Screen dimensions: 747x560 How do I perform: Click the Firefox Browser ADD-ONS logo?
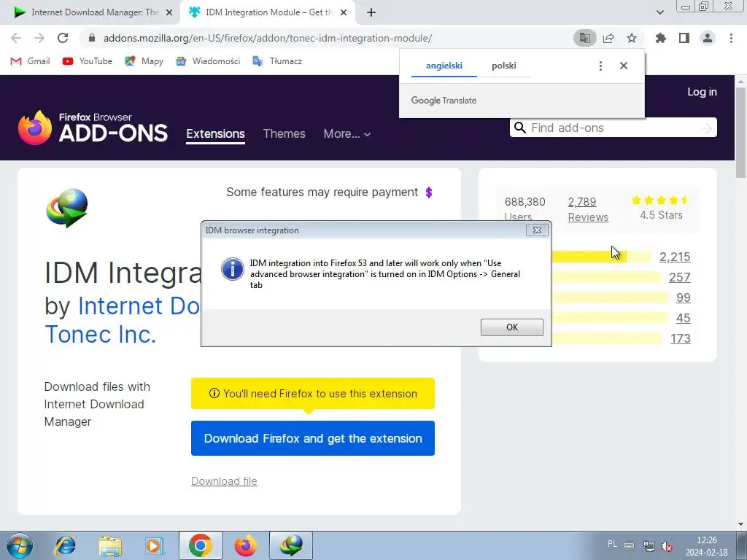[x=93, y=127]
